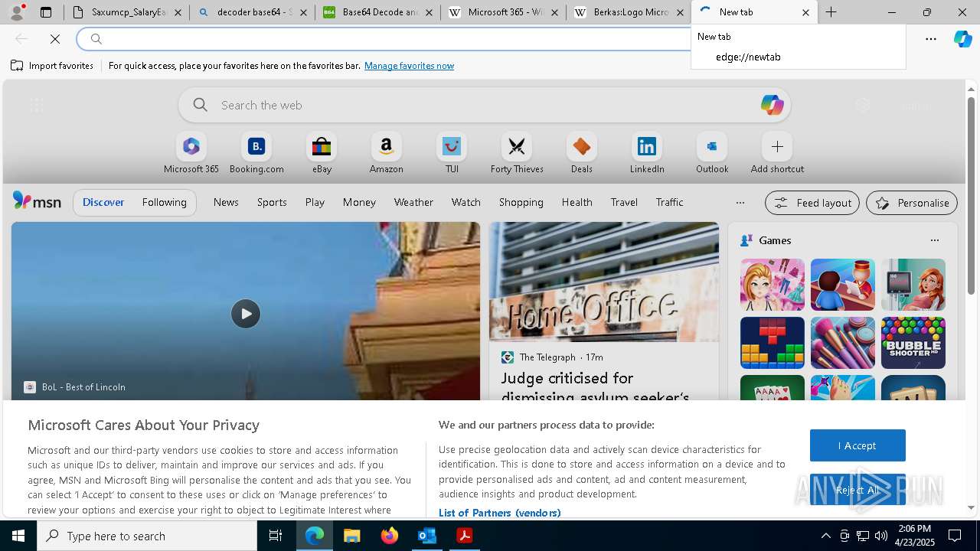The height and width of the screenshot is (551, 980).
Task: Open the Watch category
Action: [465, 202]
